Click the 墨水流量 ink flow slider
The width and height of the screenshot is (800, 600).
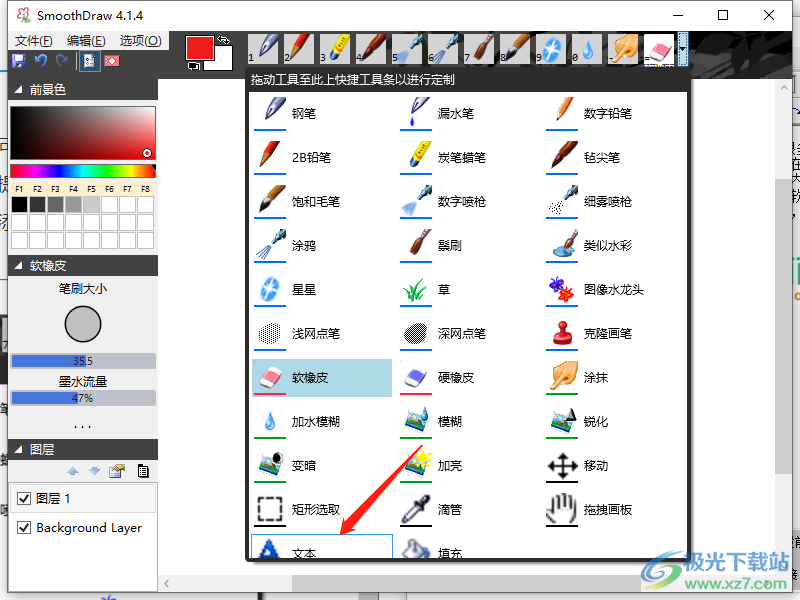83,398
